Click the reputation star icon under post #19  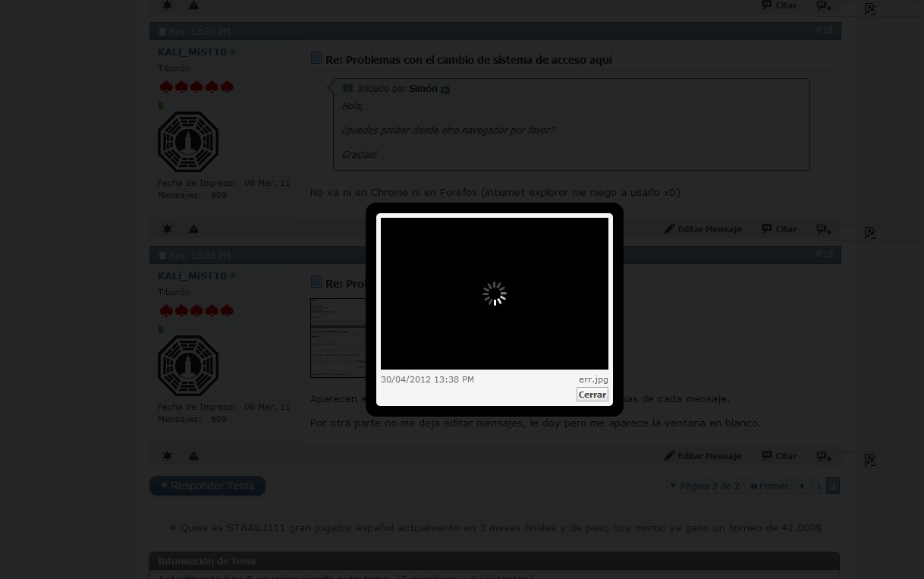pyautogui.click(x=167, y=456)
